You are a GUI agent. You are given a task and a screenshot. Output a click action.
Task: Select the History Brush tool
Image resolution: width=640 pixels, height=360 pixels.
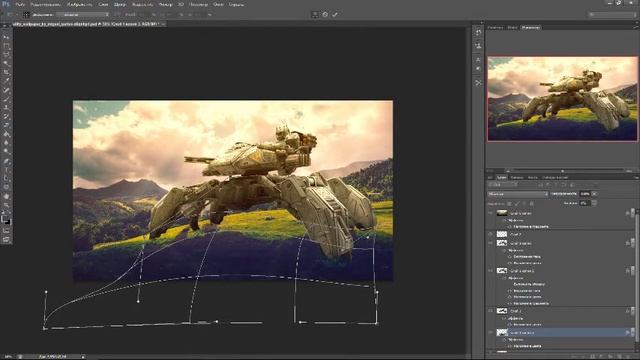click(6, 116)
